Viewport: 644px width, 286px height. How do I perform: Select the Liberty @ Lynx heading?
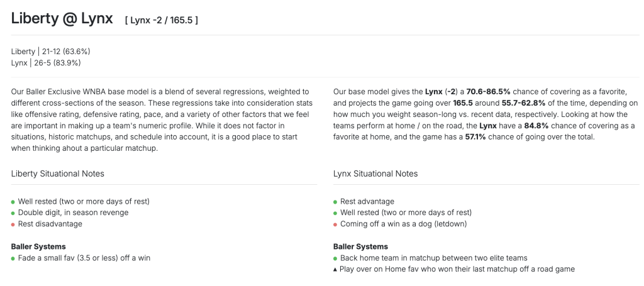[62, 19]
